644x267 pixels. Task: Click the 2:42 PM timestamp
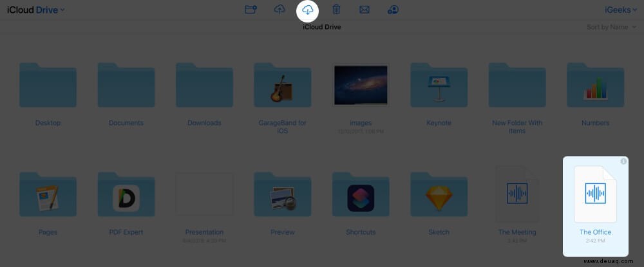(596, 241)
